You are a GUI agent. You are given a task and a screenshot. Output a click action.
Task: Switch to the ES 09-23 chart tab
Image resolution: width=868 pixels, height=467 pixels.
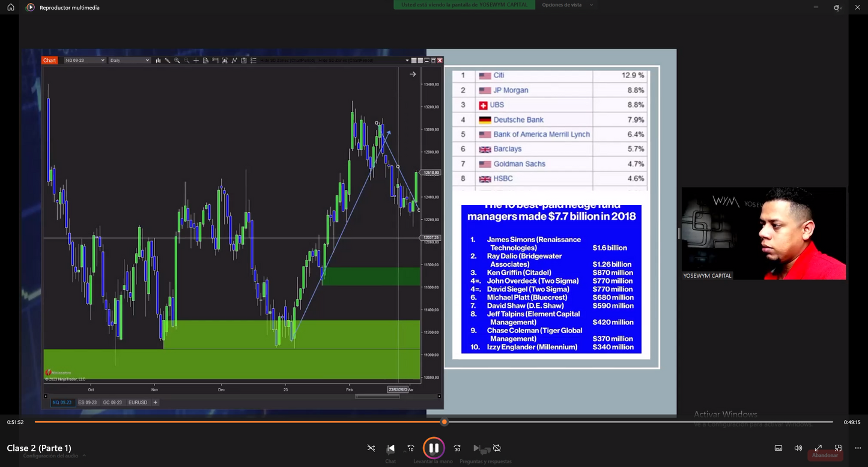[x=87, y=402]
